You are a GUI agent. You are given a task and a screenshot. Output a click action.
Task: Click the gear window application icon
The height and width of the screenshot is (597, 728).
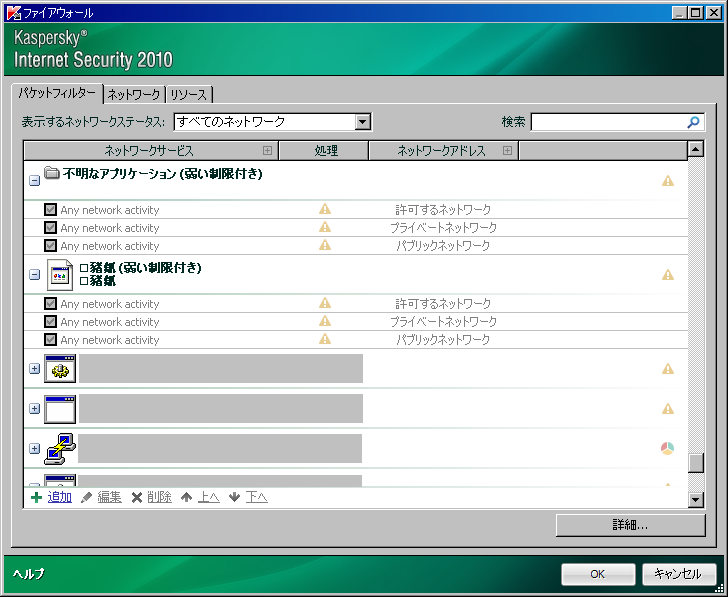point(60,369)
